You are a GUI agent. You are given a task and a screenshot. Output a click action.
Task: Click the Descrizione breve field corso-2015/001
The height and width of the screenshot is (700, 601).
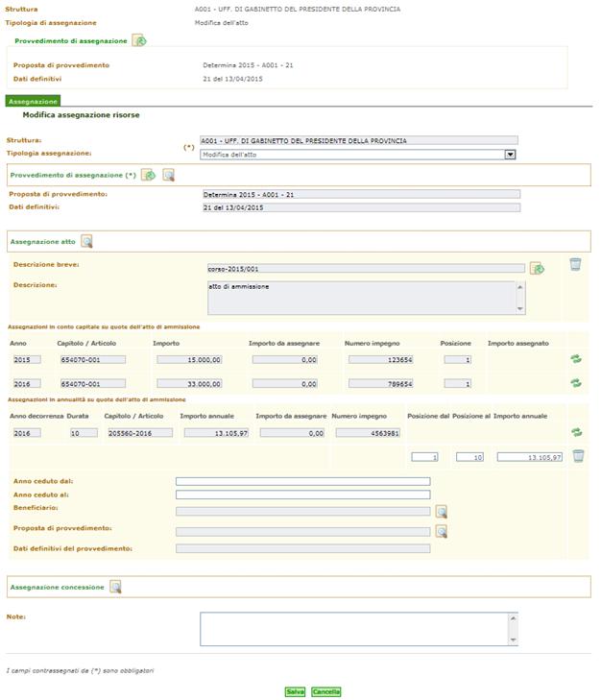coord(366,269)
